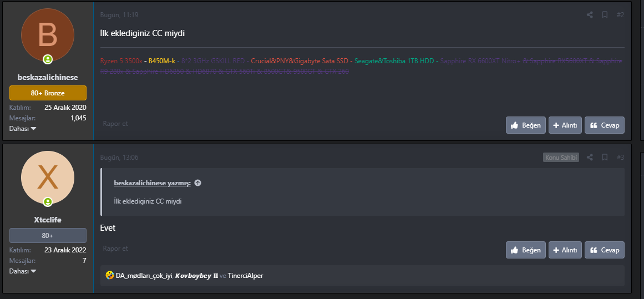Like Xtcclife's post with Beğen
The width and height of the screenshot is (644, 299).
click(526, 250)
